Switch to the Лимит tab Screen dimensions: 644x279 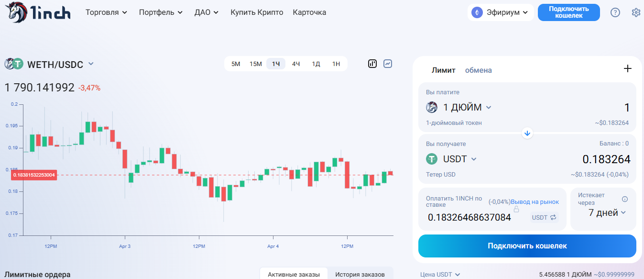point(444,70)
